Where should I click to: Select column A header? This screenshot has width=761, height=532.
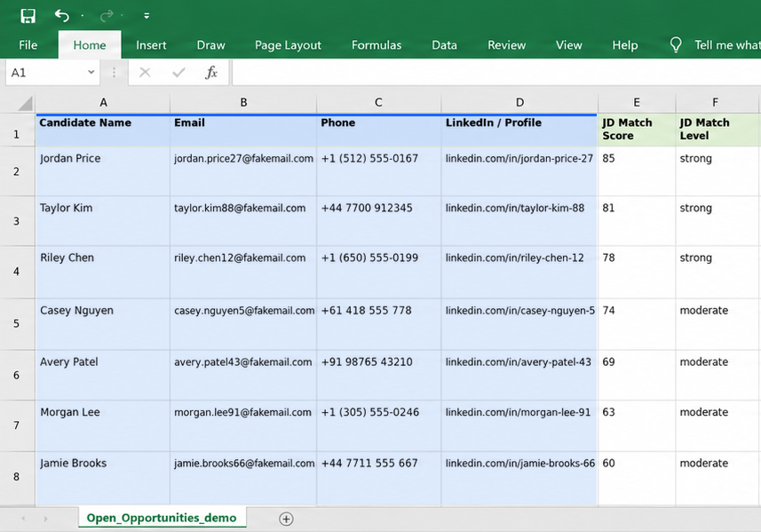click(103, 102)
